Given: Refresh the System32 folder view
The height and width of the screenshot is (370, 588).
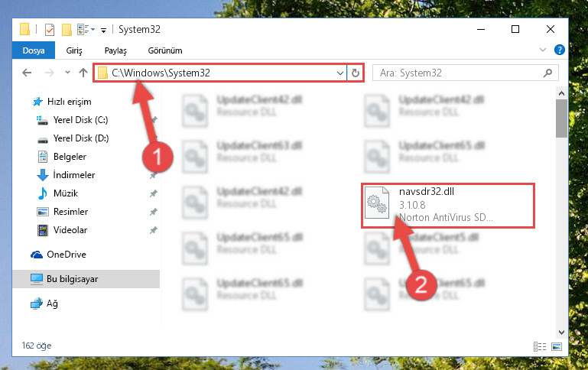Looking at the screenshot, I should coord(356,73).
